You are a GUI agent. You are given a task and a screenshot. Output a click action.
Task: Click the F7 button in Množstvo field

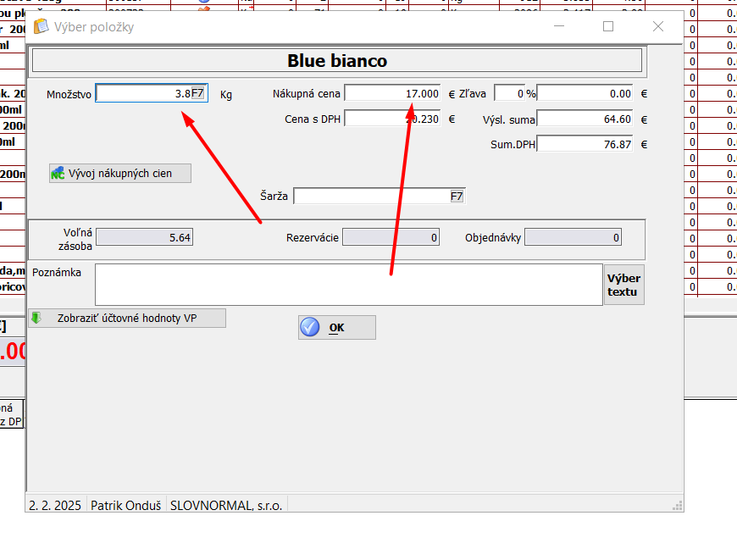pyautogui.click(x=198, y=94)
